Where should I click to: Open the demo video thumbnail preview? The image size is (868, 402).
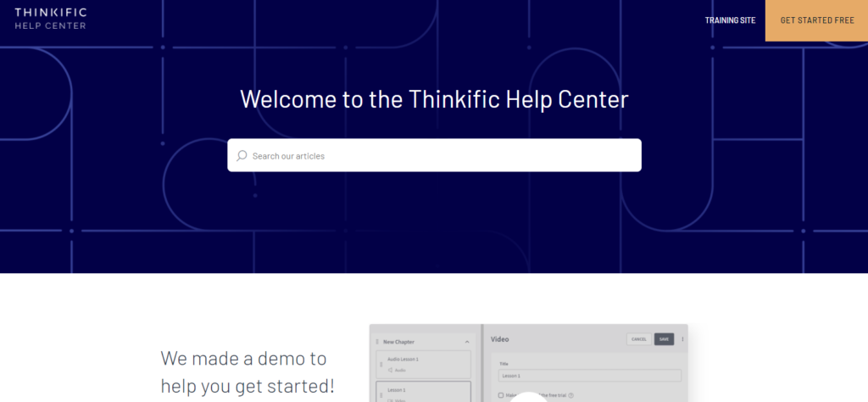(x=529, y=363)
